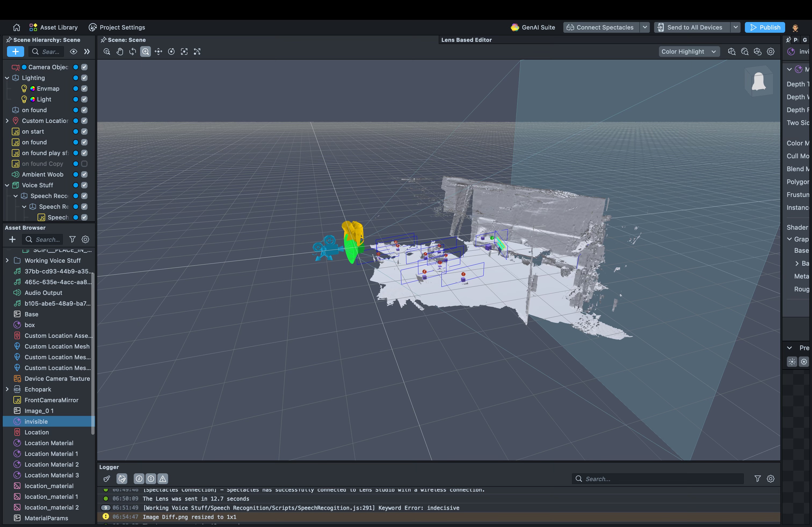
Task: Open the Color Highlight dropdown
Action: click(688, 52)
